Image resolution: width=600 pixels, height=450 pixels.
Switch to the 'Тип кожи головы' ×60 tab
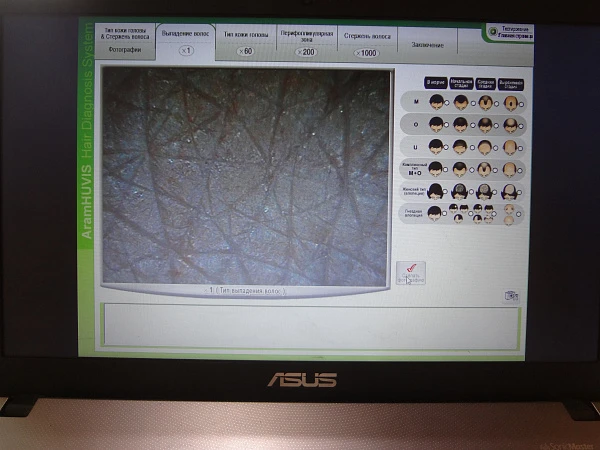coord(246,40)
